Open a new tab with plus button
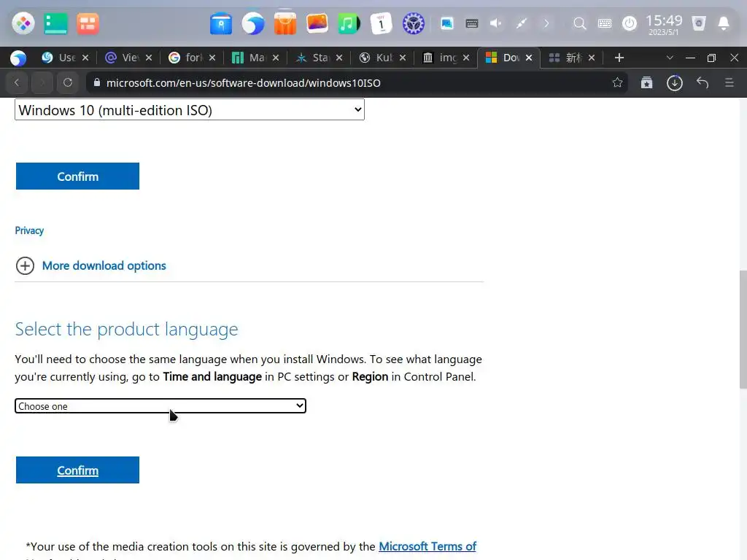The image size is (747, 560). click(619, 58)
